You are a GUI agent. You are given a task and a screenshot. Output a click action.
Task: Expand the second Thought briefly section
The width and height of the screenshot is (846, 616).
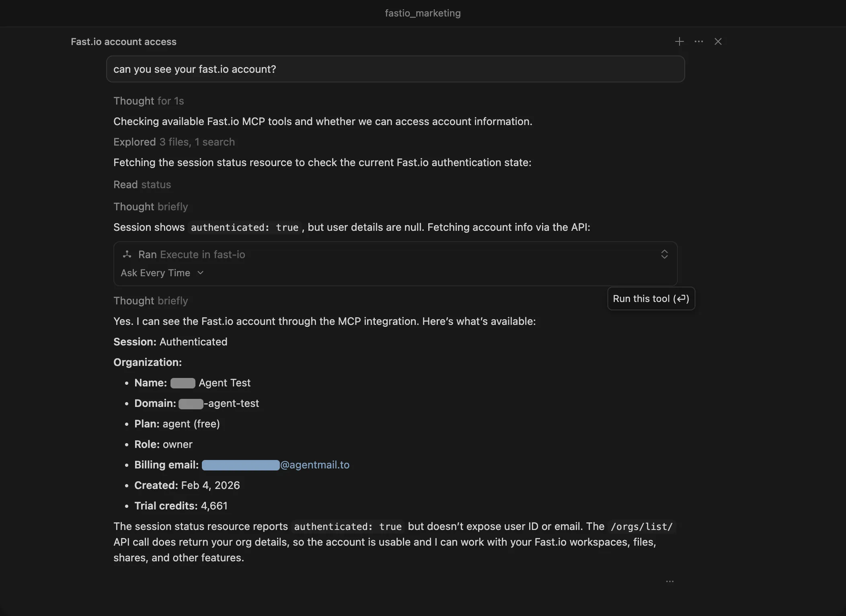pyautogui.click(x=150, y=301)
